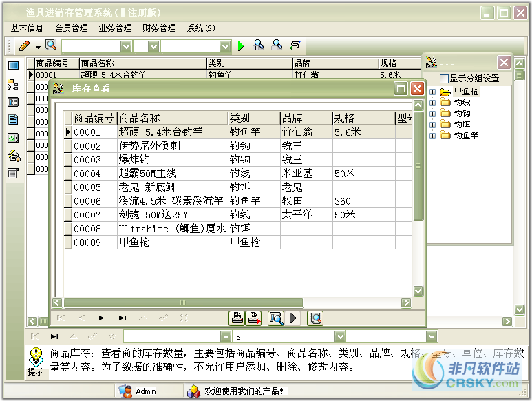The image size is (532, 401).
Task: Open the first toolbar combo box dropdown
Action: pyautogui.click(x=126, y=46)
